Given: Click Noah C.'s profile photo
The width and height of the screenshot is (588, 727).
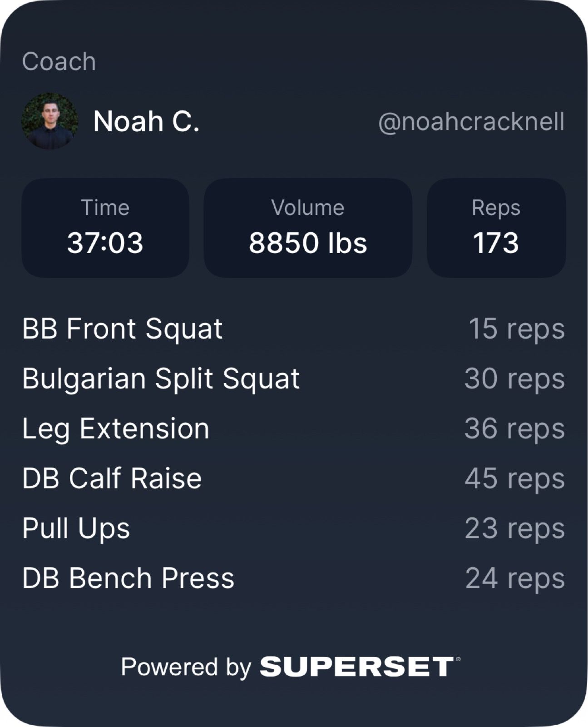Looking at the screenshot, I should point(49,121).
